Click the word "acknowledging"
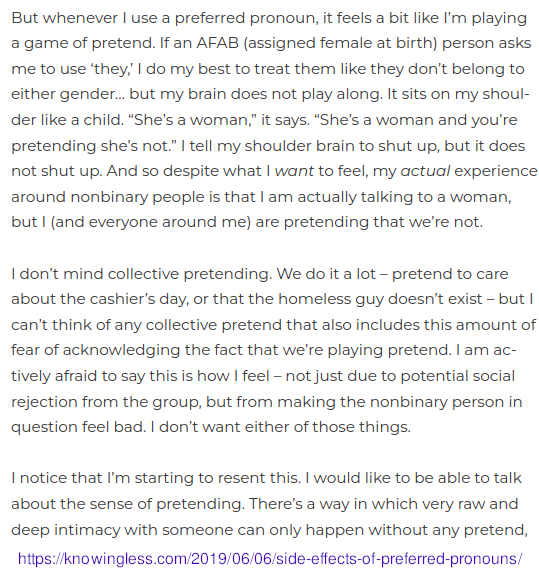The width and height of the screenshot is (539, 575). pyautogui.click(x=121, y=351)
